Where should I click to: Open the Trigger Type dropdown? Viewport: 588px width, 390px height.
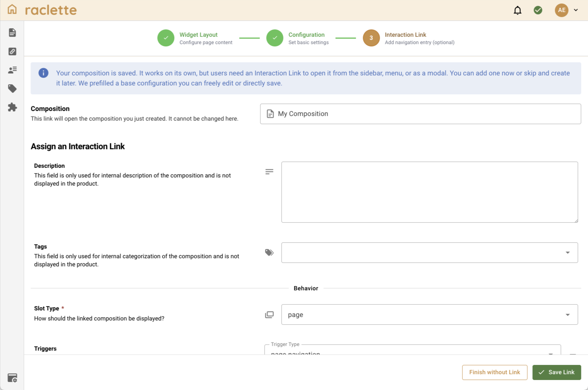(x=413, y=350)
